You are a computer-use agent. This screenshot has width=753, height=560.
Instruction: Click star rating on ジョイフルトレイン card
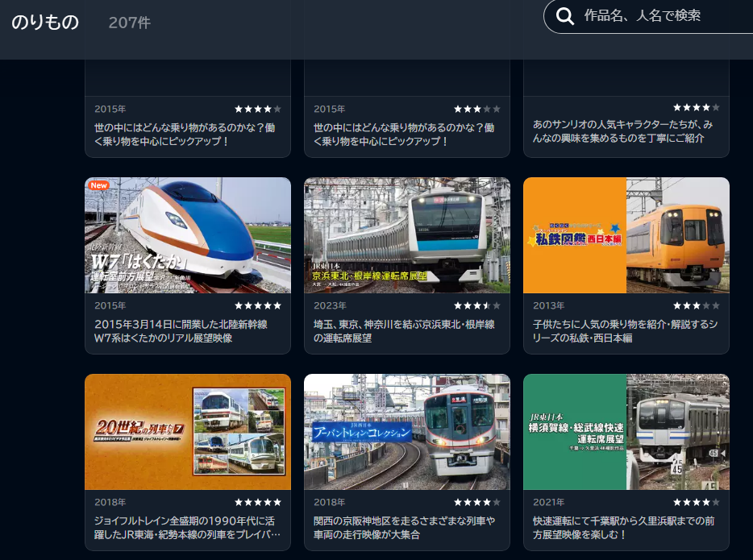258,503
